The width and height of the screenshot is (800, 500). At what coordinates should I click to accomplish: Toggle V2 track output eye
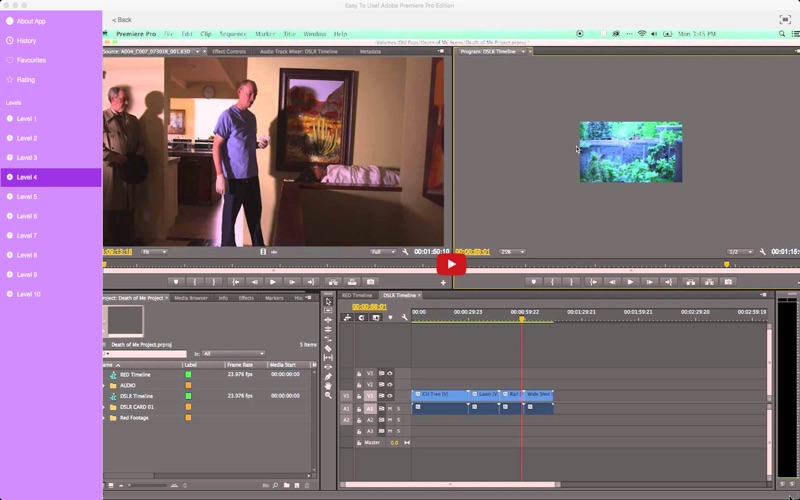point(389,385)
